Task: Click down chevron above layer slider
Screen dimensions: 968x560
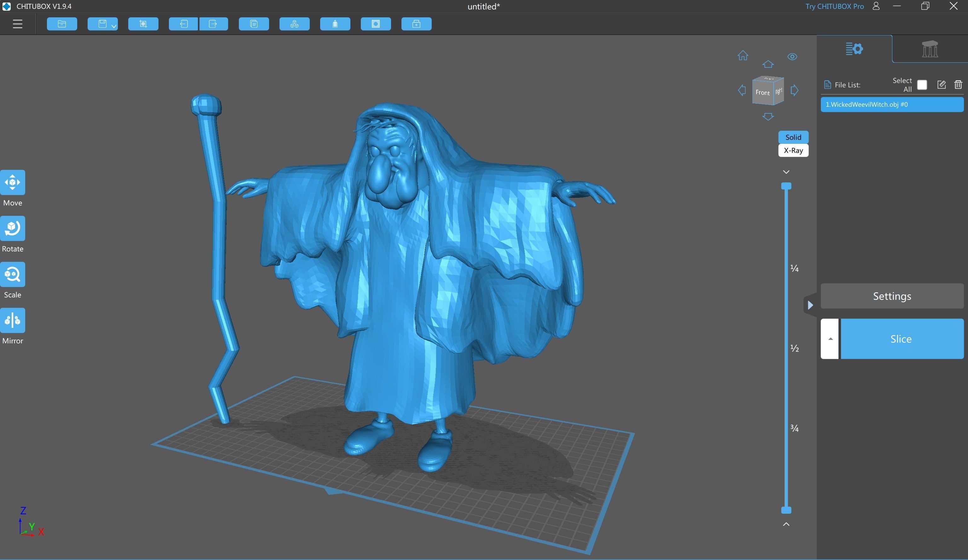Action: tap(786, 172)
